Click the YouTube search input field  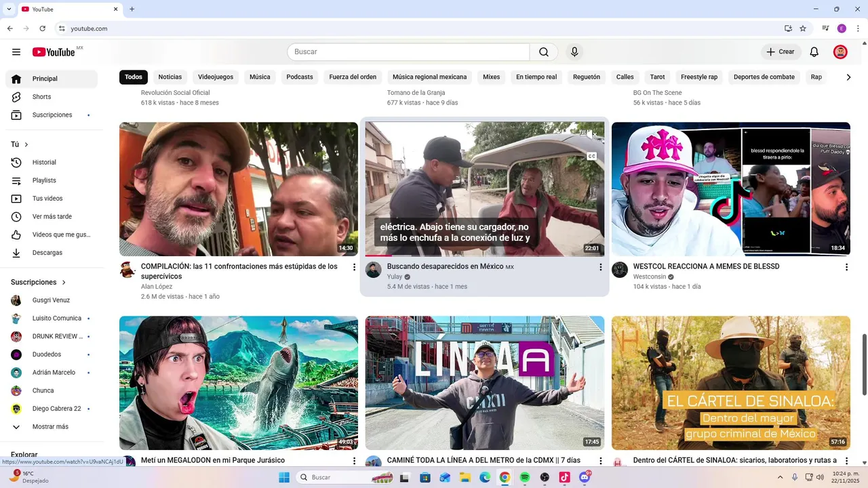[408, 52]
